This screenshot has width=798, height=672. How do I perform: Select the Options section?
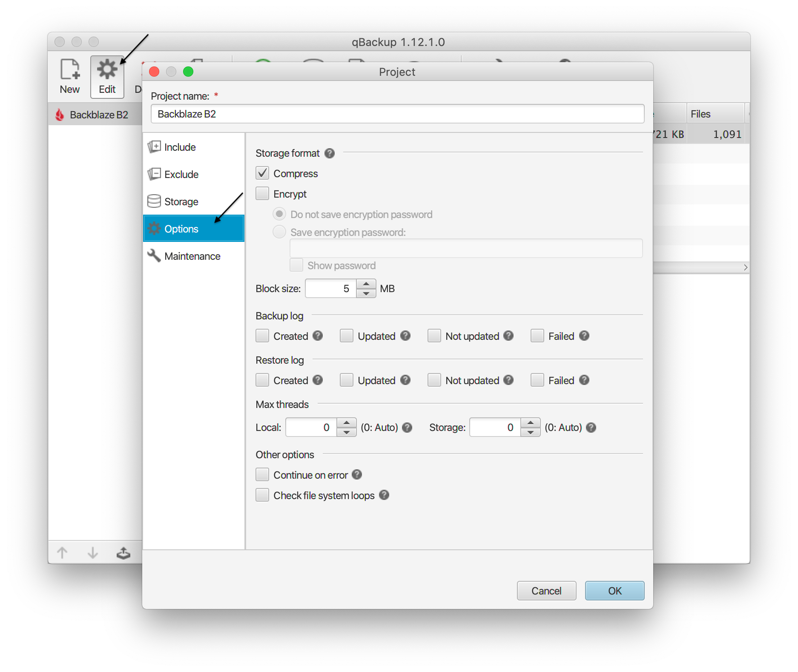tap(194, 229)
